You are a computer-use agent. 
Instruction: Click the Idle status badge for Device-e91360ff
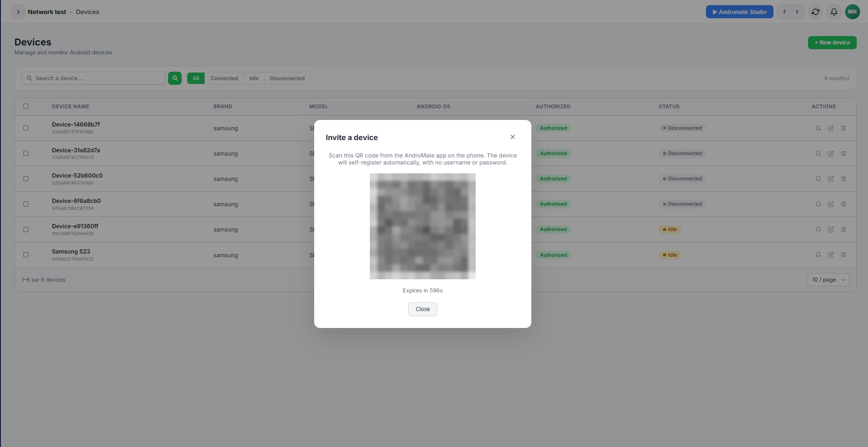click(x=670, y=229)
